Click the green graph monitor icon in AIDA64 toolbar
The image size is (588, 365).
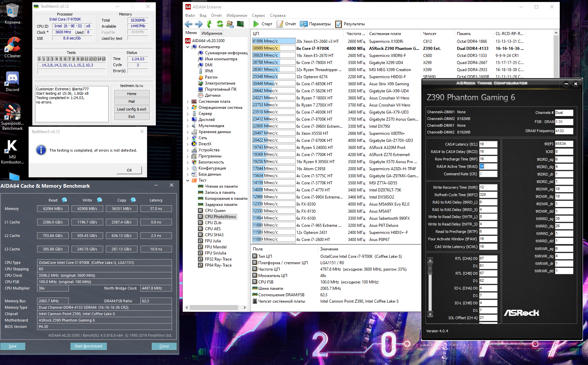coord(240,24)
